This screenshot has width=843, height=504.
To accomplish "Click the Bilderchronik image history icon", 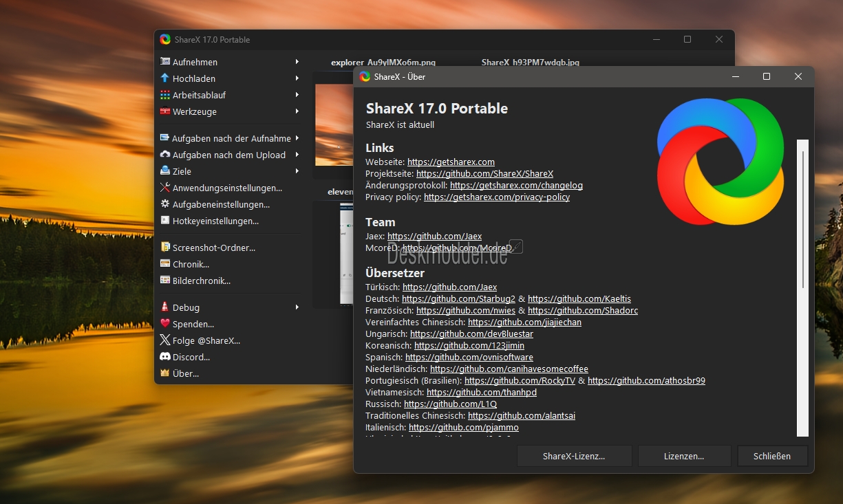I will tap(165, 281).
